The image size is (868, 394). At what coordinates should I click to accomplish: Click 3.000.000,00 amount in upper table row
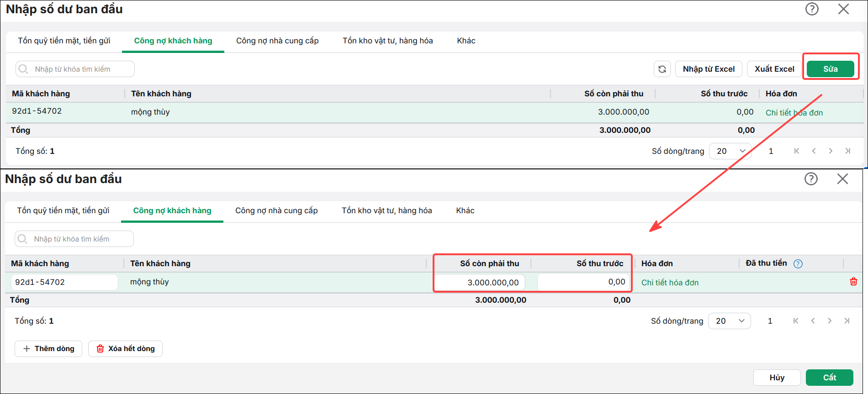pos(624,112)
